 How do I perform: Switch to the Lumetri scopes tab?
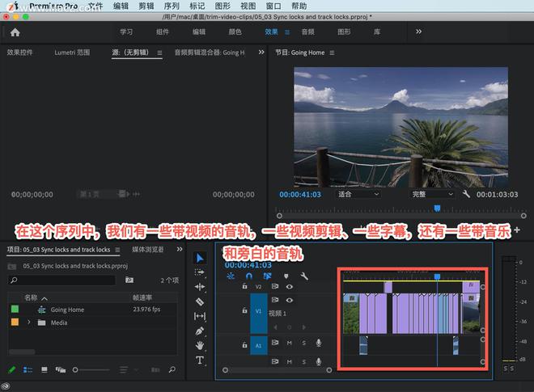[72, 53]
